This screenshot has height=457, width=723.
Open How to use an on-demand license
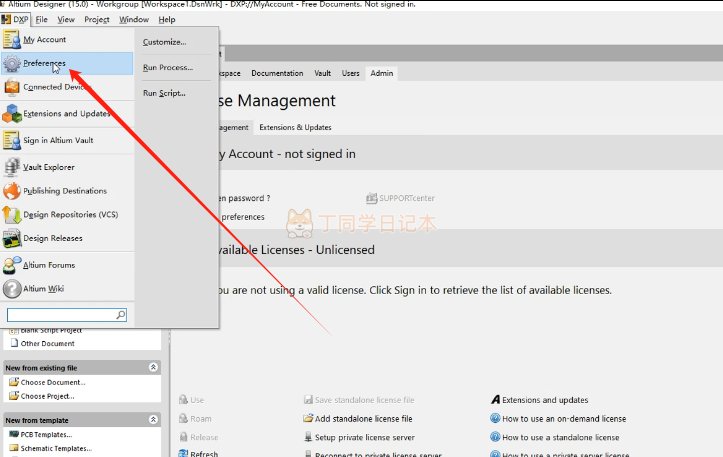coord(564,419)
